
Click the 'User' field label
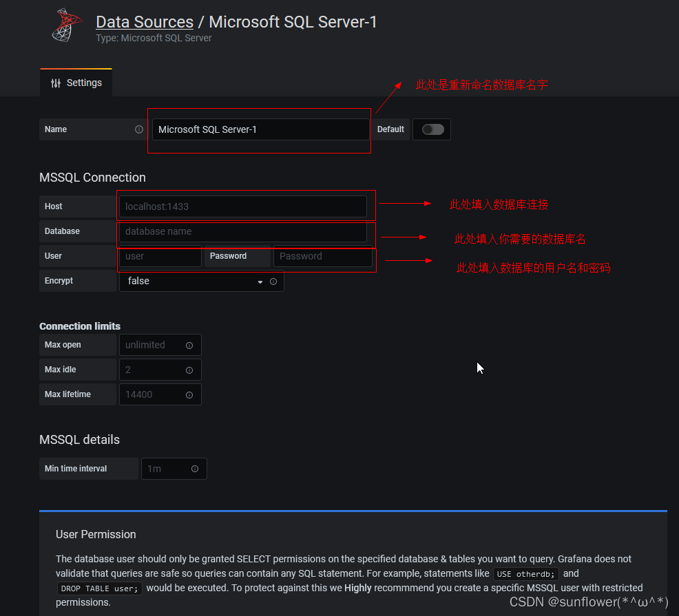click(53, 256)
